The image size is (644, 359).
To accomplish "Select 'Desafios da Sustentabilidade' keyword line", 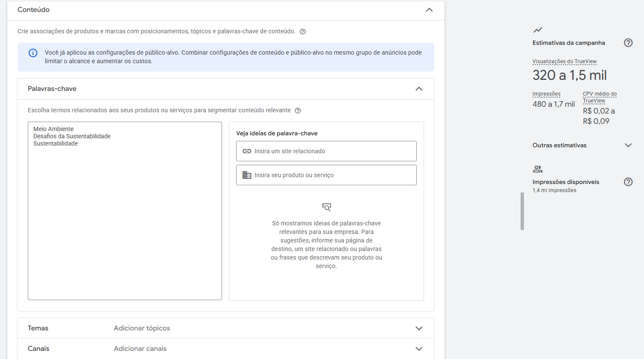I will (72, 136).
